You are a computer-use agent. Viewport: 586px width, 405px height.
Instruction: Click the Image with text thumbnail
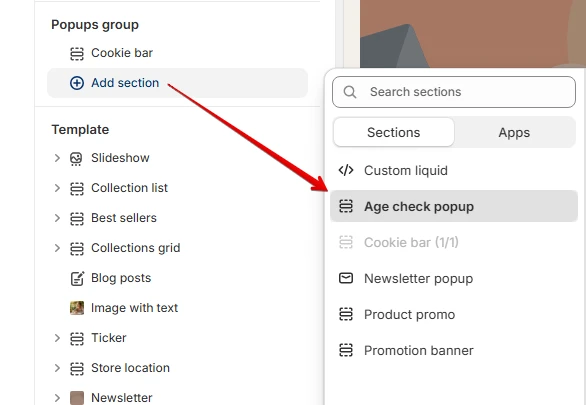point(77,308)
